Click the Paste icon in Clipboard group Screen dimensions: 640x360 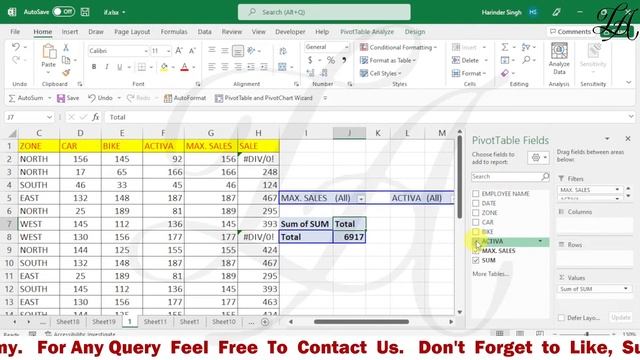(x=49, y=52)
